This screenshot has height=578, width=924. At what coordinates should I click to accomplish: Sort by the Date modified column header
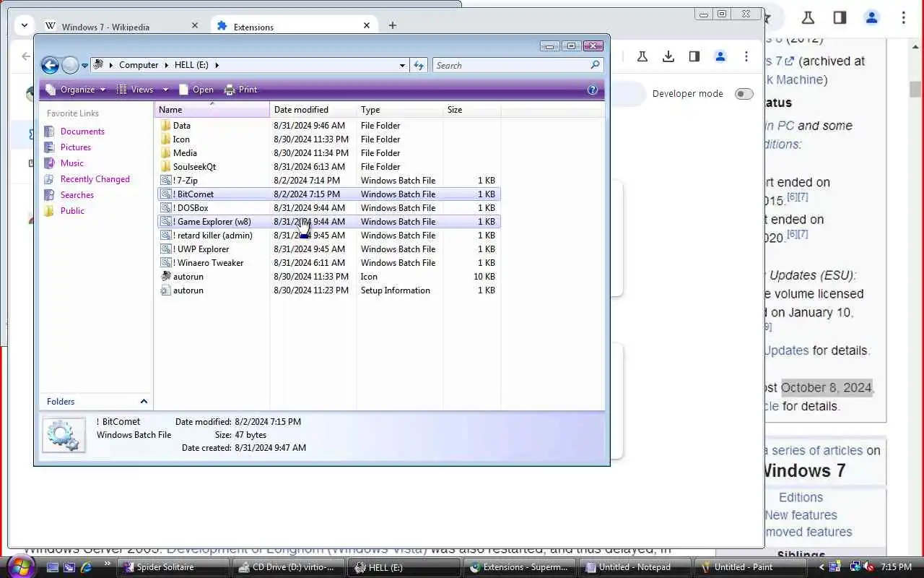[x=313, y=110]
